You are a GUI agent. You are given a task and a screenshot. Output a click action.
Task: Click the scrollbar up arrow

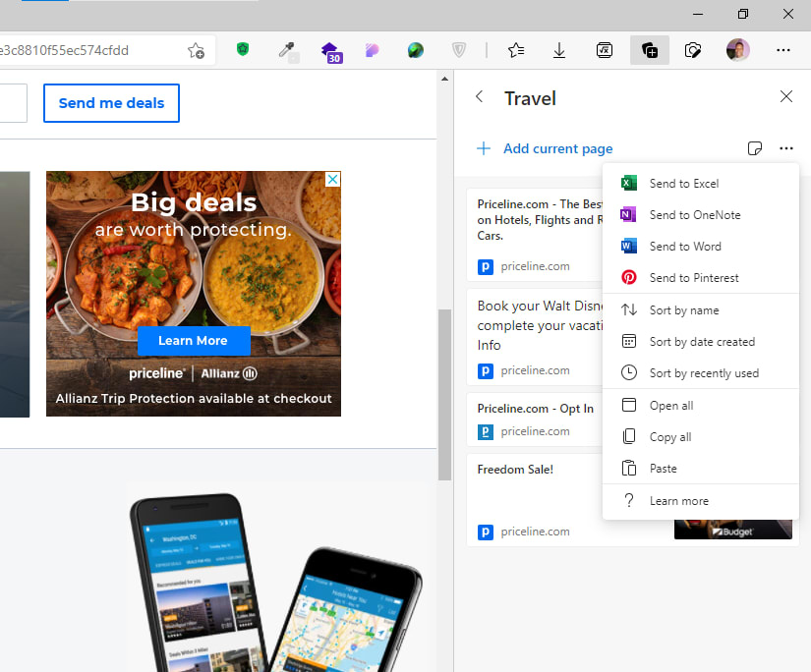coord(444,80)
